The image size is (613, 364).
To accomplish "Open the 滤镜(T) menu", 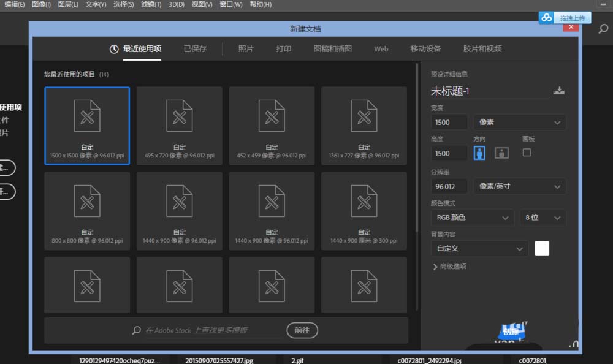I will pyautogui.click(x=151, y=4).
